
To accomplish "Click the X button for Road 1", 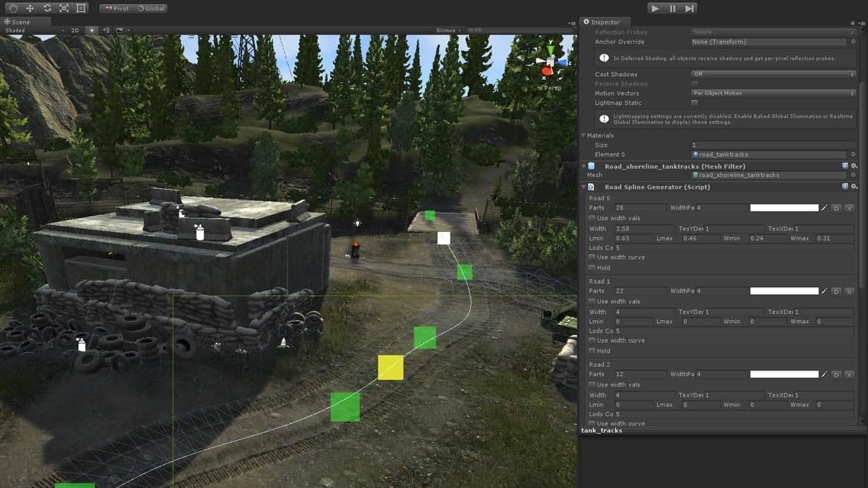I will [849, 291].
